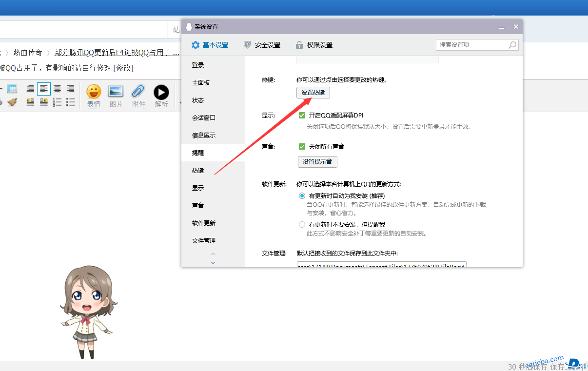The image size is (588, 371).
Task: Switch to the 安全设置 tab
Action: (x=262, y=45)
